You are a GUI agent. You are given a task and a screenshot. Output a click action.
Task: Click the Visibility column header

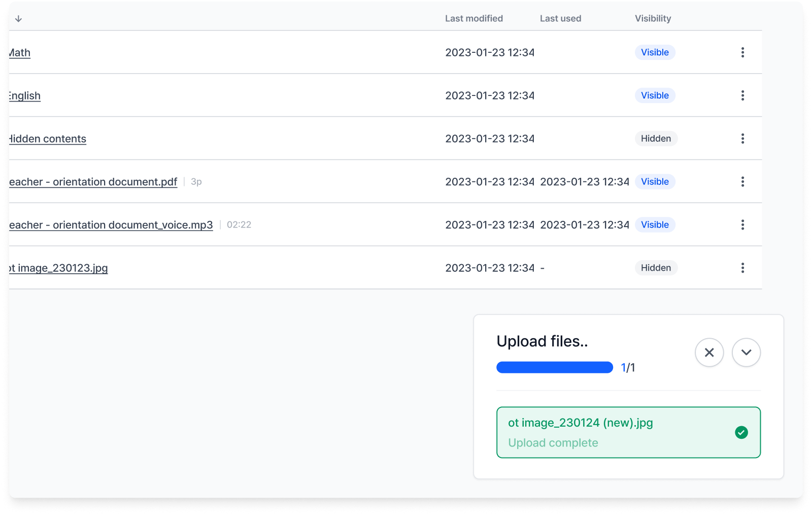pyautogui.click(x=653, y=19)
